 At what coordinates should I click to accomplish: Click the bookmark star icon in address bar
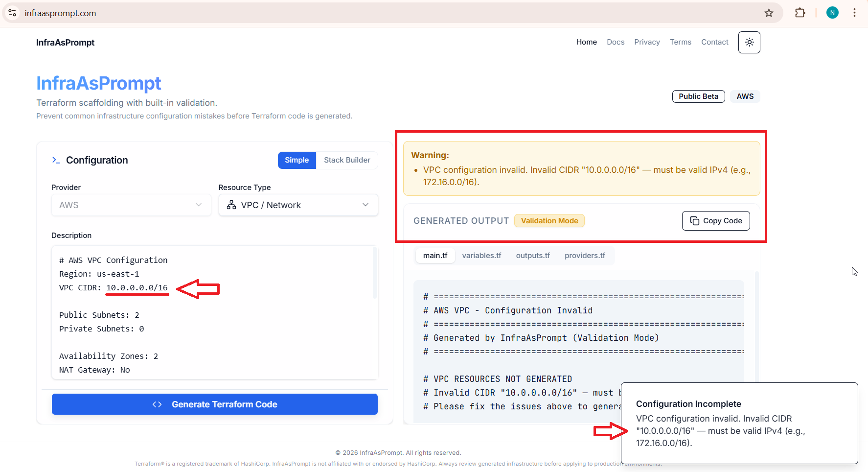coord(769,13)
